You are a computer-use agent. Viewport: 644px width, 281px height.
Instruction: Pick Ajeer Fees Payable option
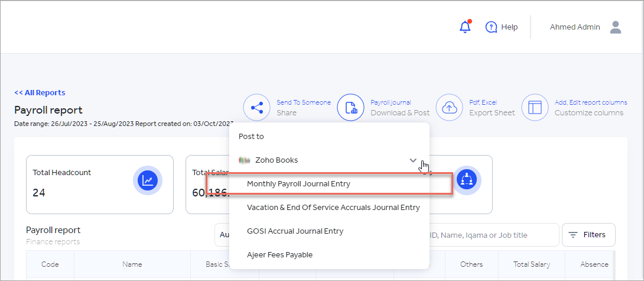(279, 255)
